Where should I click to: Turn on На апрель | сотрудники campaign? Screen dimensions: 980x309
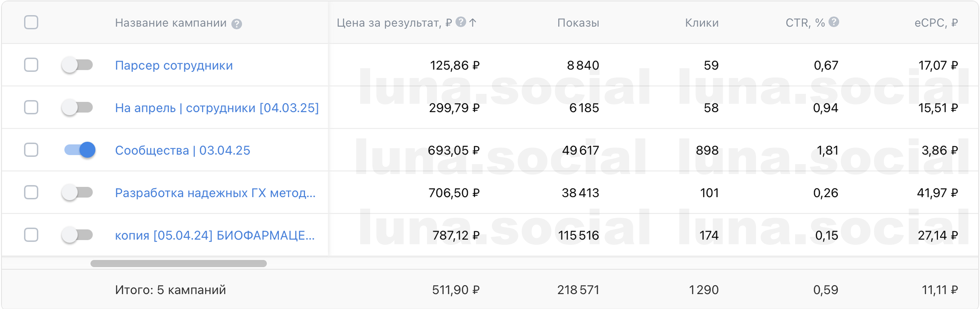tap(78, 107)
